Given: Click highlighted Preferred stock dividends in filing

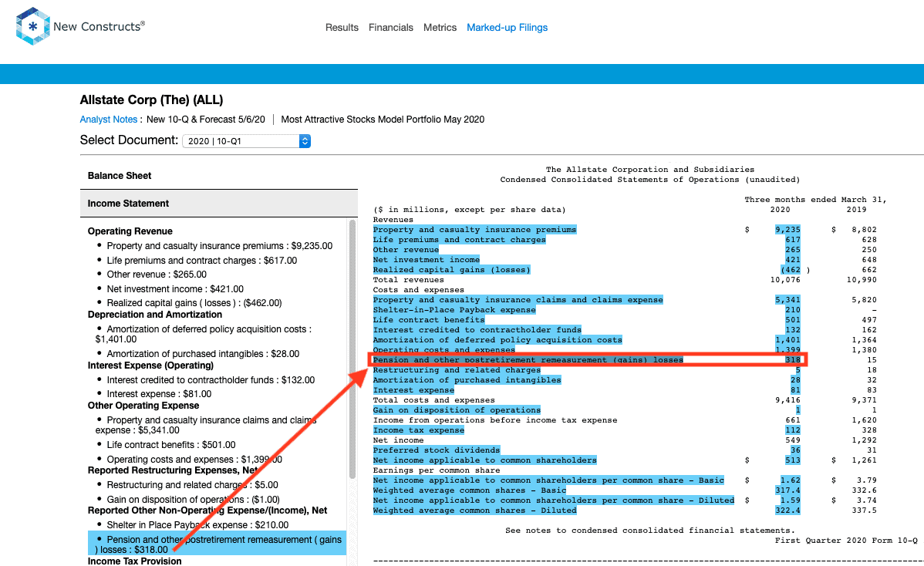Looking at the screenshot, I should [436, 450].
